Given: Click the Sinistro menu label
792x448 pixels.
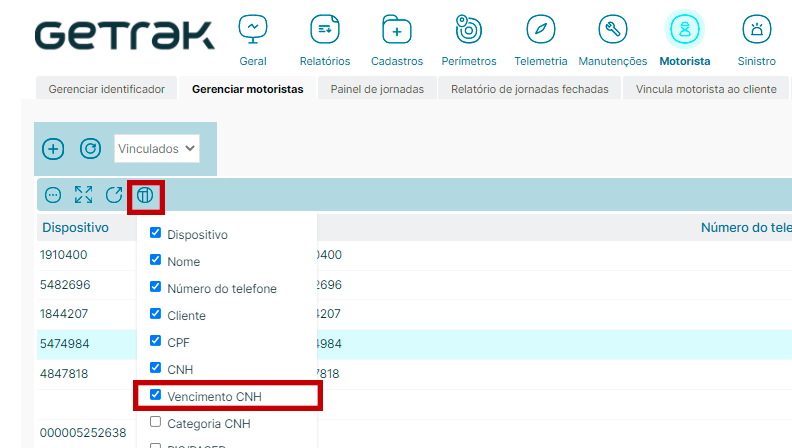Looking at the screenshot, I should (757, 61).
